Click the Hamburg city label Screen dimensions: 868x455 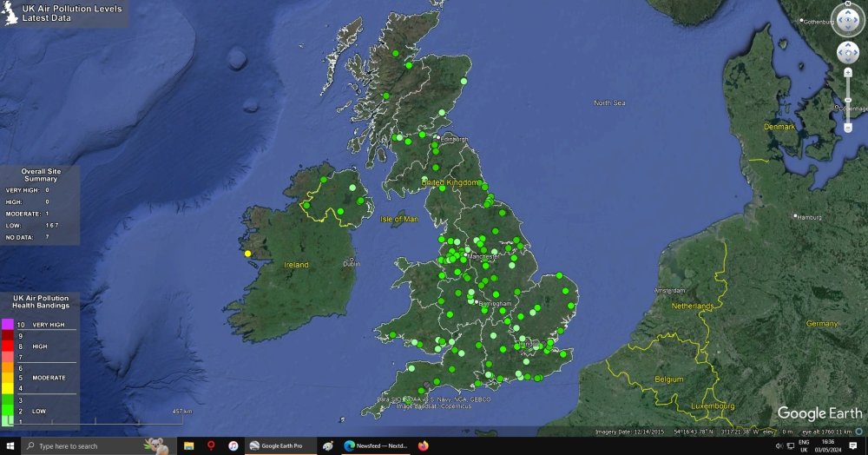point(809,218)
